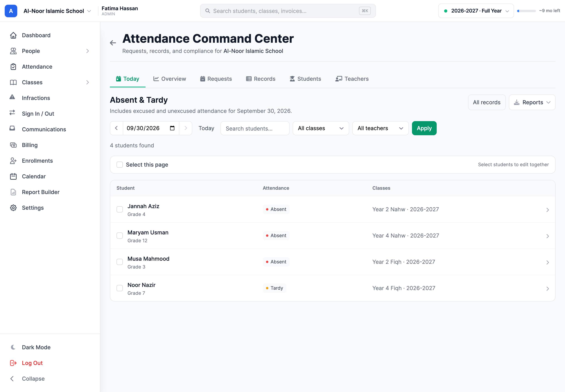Click the Search students field

(255, 128)
